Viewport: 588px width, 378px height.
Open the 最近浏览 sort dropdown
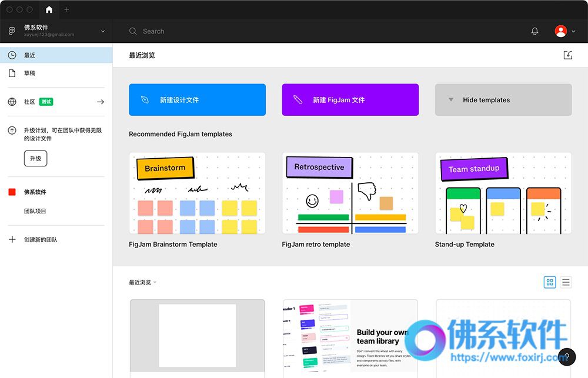point(143,282)
